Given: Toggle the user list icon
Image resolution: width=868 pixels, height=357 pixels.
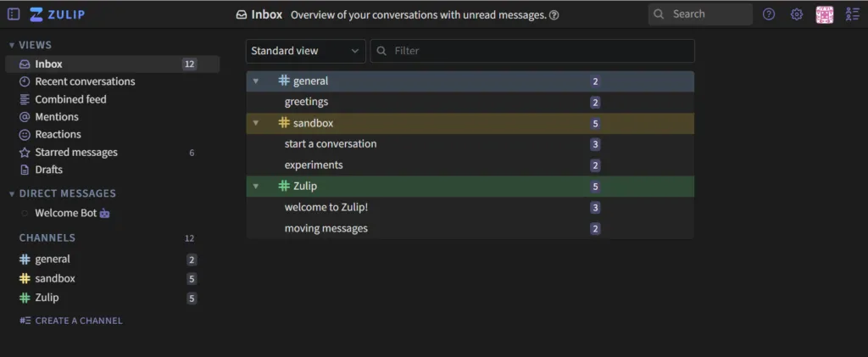Looking at the screenshot, I should pyautogui.click(x=852, y=14).
